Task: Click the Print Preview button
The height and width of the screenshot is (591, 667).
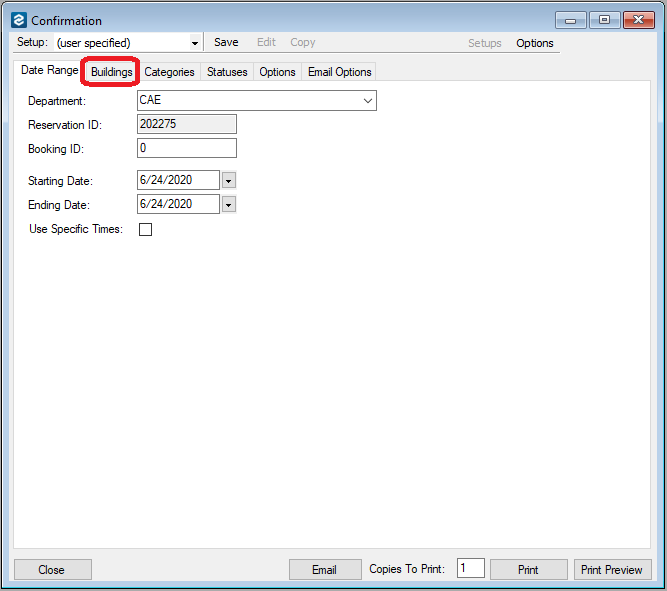Action: click(x=612, y=569)
